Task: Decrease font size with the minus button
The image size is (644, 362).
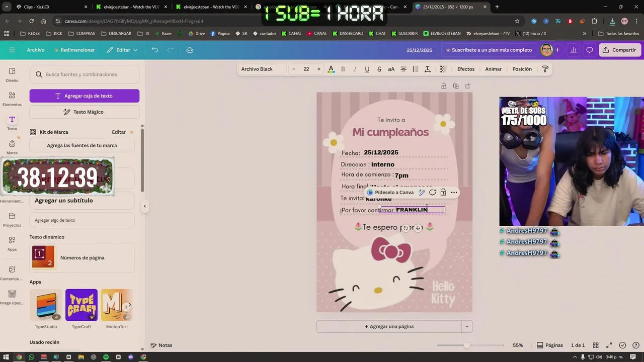Action: (294, 69)
